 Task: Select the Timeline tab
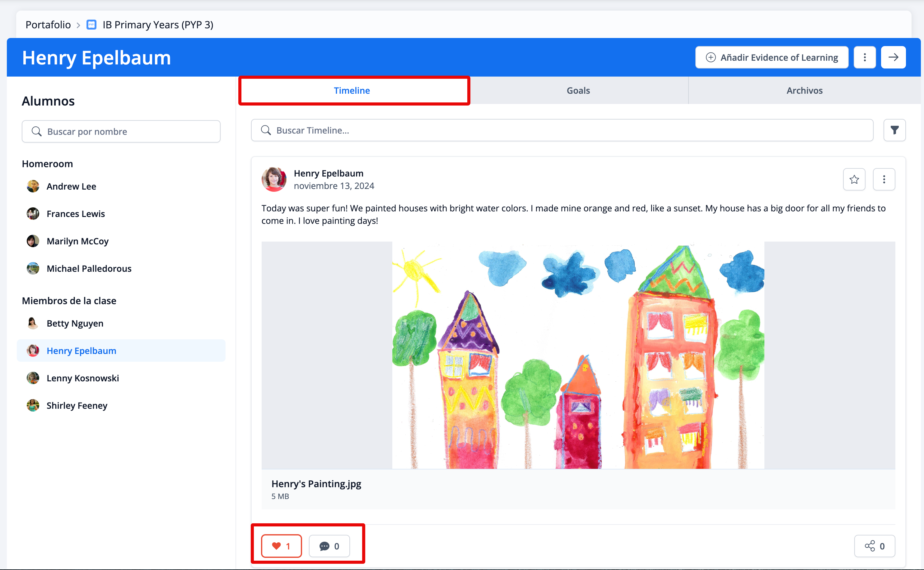point(352,91)
